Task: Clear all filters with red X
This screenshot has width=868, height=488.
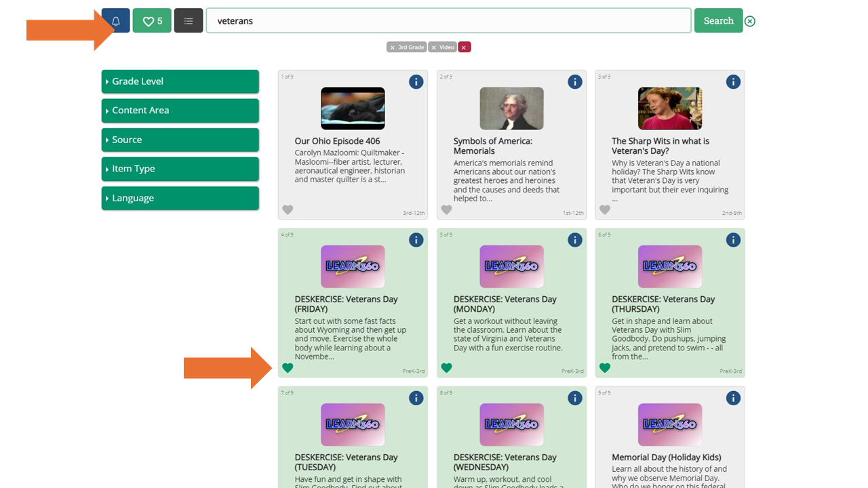Action: [464, 47]
